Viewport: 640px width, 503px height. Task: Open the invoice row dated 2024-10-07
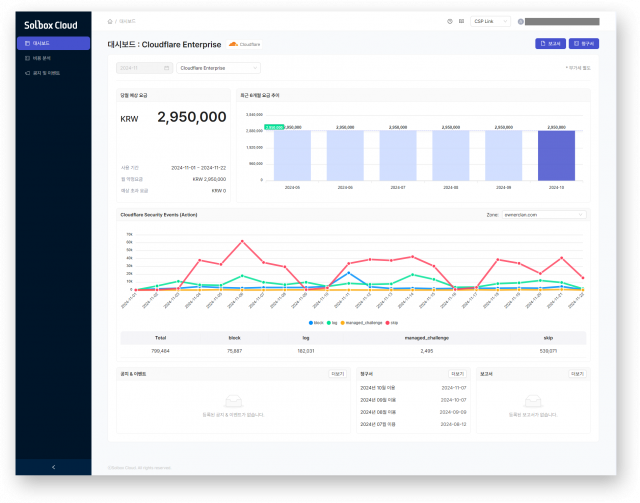click(413, 400)
